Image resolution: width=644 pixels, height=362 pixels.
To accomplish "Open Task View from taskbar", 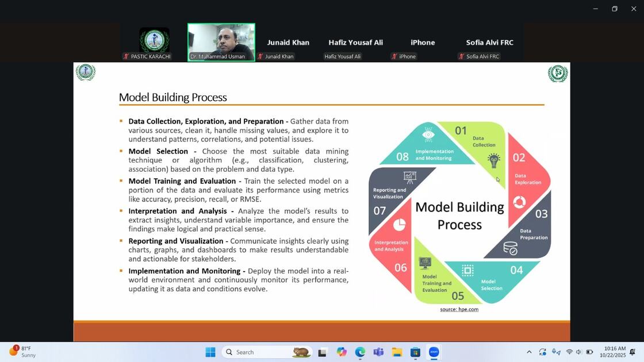I will 323,352.
